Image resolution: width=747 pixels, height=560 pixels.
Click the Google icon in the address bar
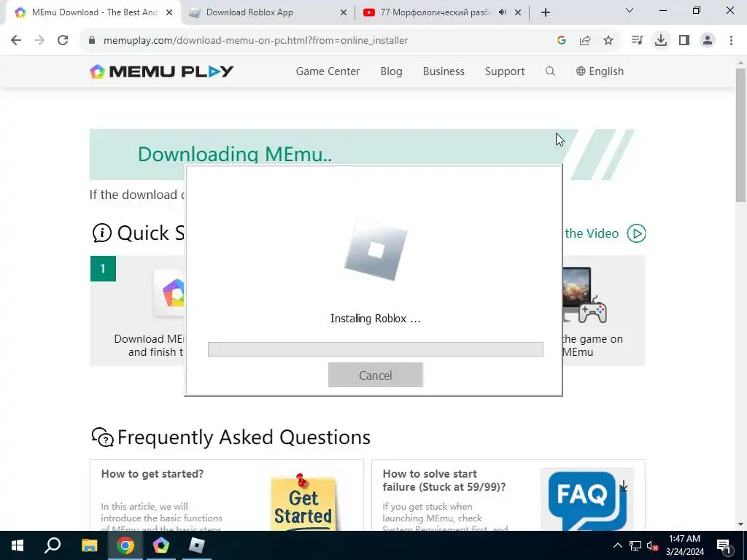coord(562,41)
